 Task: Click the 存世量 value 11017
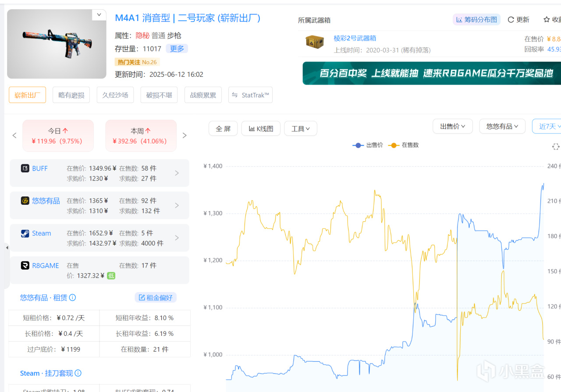152,49
